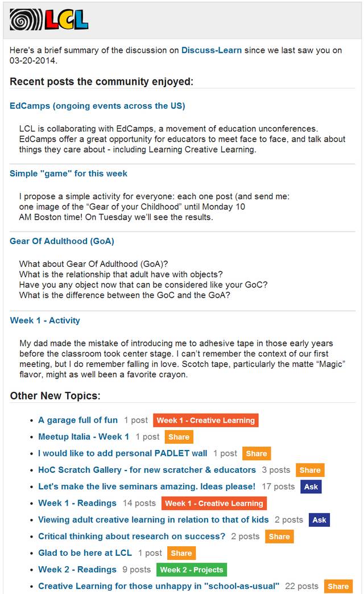The width and height of the screenshot is (364, 594).
Task: Open the Discuss-Learn link
Action: [x=211, y=50]
